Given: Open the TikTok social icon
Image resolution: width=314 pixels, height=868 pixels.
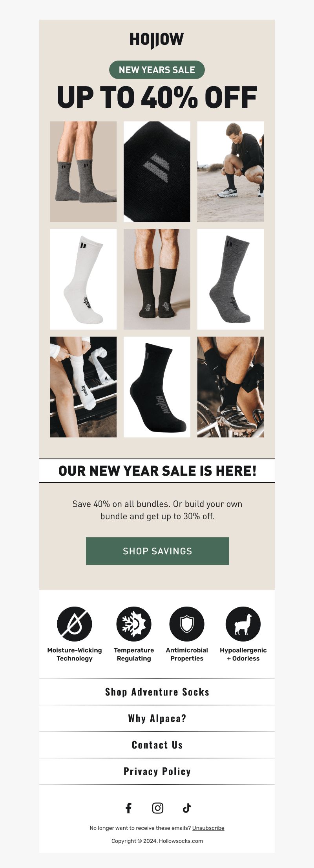Looking at the screenshot, I should pos(187,808).
